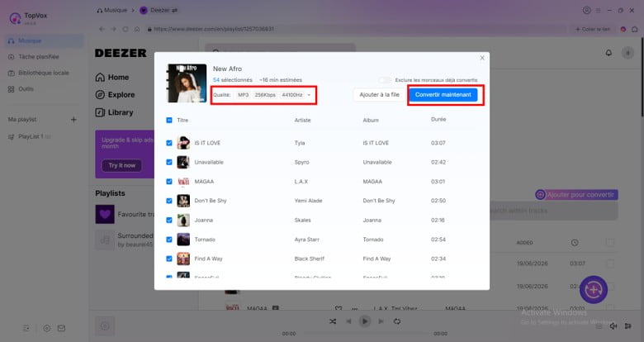Click the page vertical scrollbar
644x342 pixels.
pos(642,78)
